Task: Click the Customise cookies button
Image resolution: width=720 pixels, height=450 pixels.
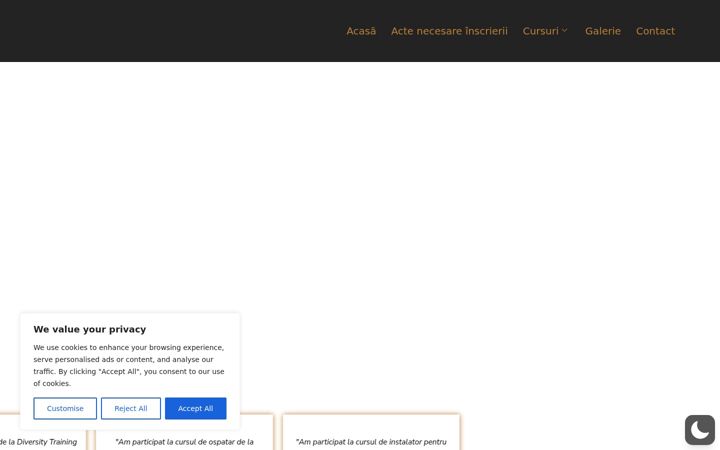Action: (x=65, y=408)
